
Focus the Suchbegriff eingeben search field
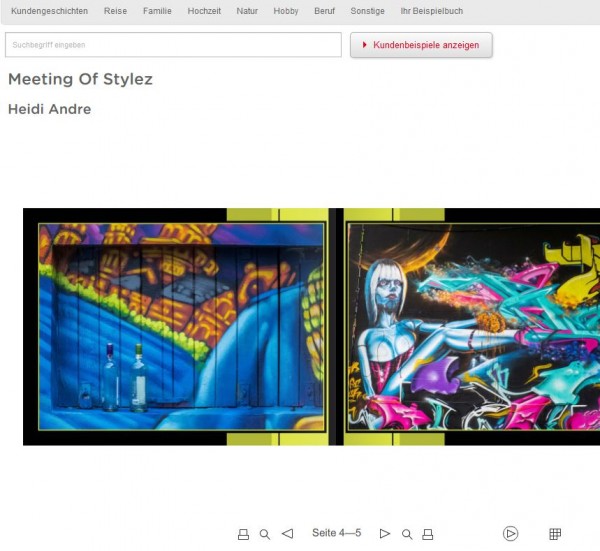[173, 45]
